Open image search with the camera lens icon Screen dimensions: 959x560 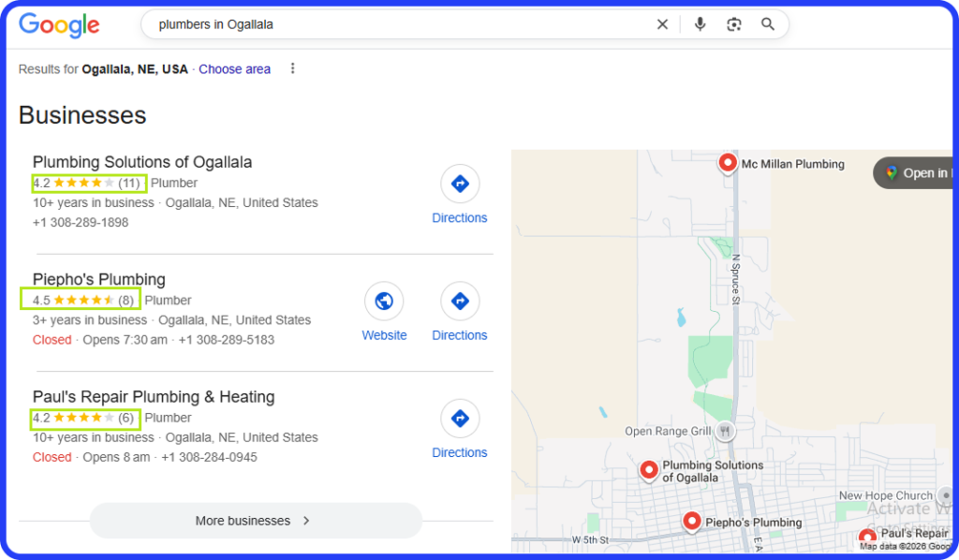pyautogui.click(x=734, y=24)
